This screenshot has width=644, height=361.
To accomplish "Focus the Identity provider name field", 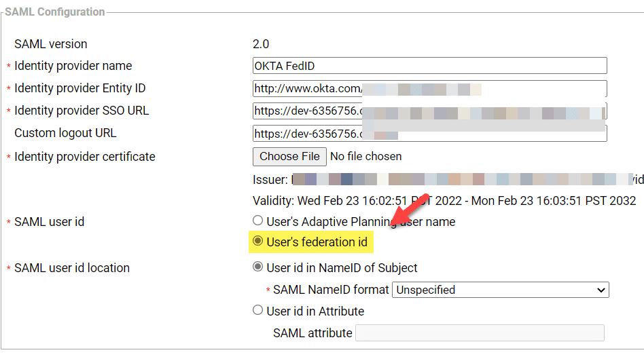I will 429,66.
